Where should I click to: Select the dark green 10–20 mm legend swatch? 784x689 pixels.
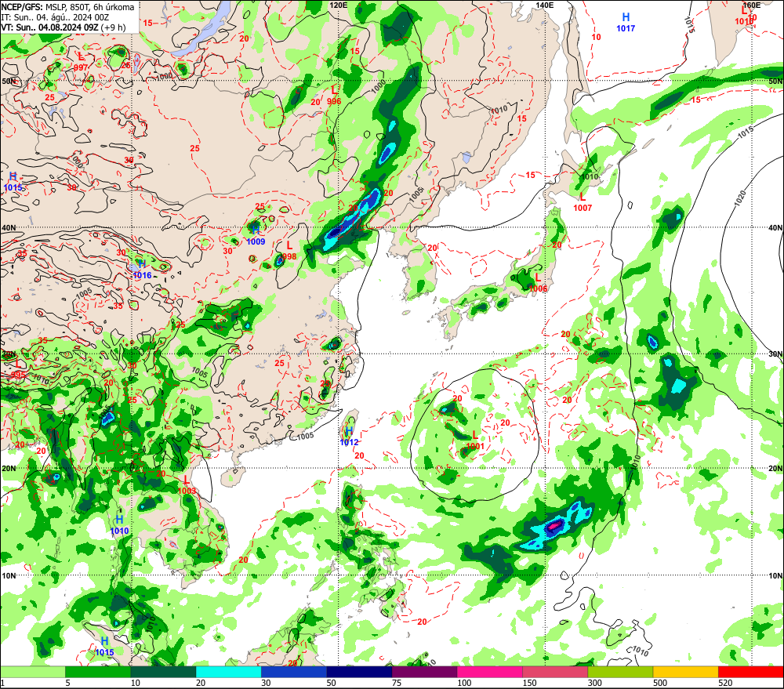point(163,672)
